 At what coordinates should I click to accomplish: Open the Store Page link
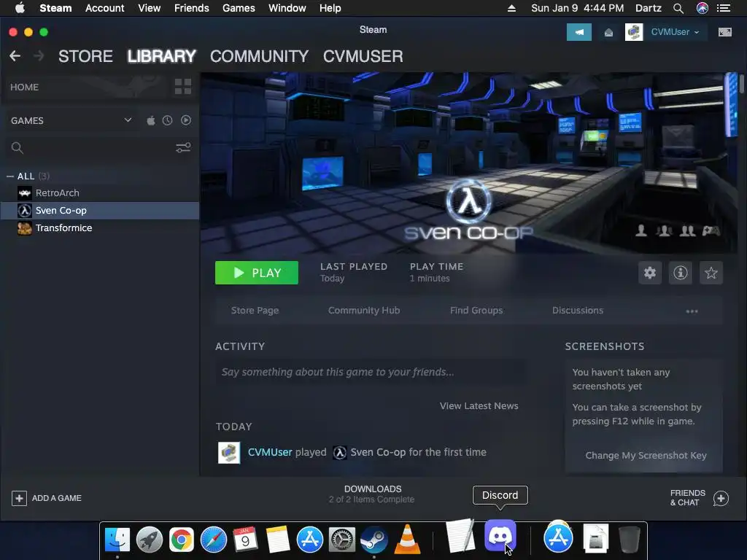(255, 311)
